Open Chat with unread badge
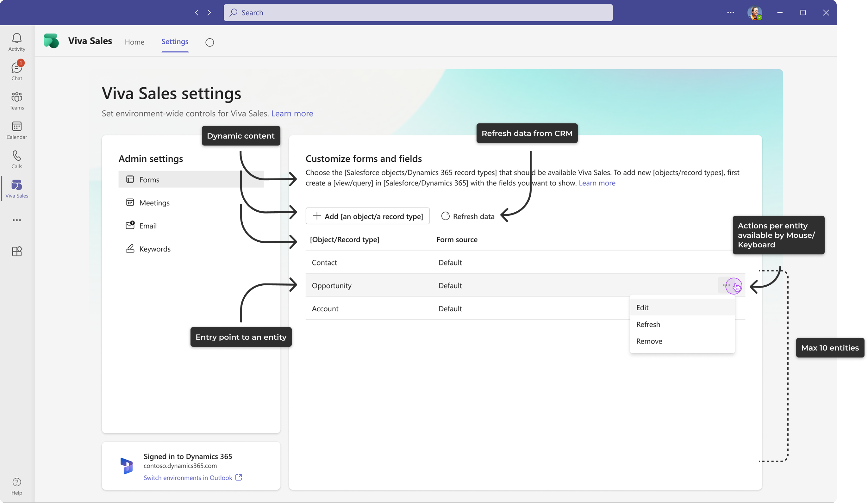 point(16,71)
